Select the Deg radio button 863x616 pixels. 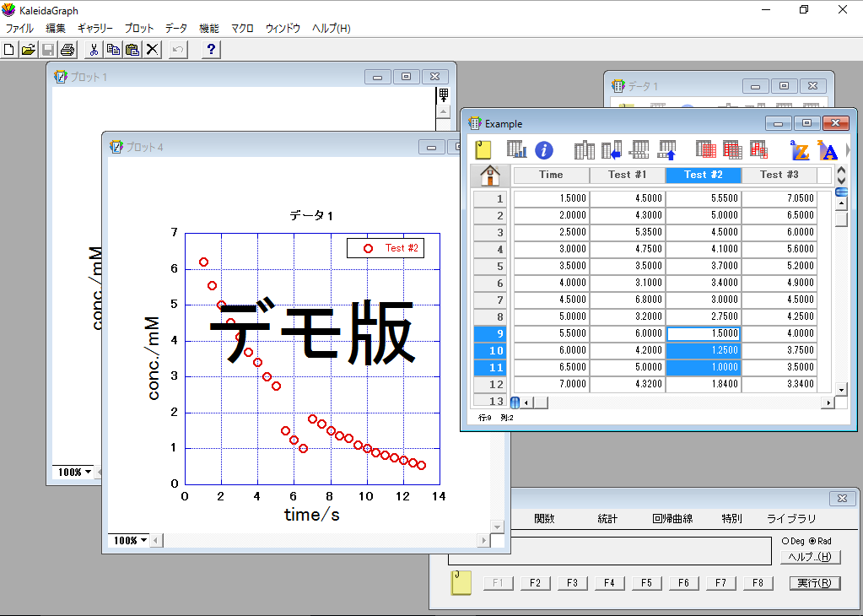(x=785, y=541)
